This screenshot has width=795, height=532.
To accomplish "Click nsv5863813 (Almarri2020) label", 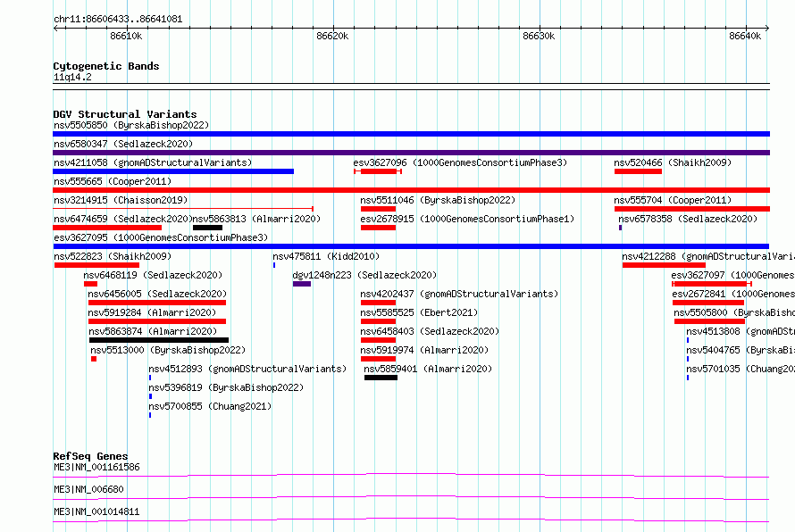I will (x=256, y=219).
